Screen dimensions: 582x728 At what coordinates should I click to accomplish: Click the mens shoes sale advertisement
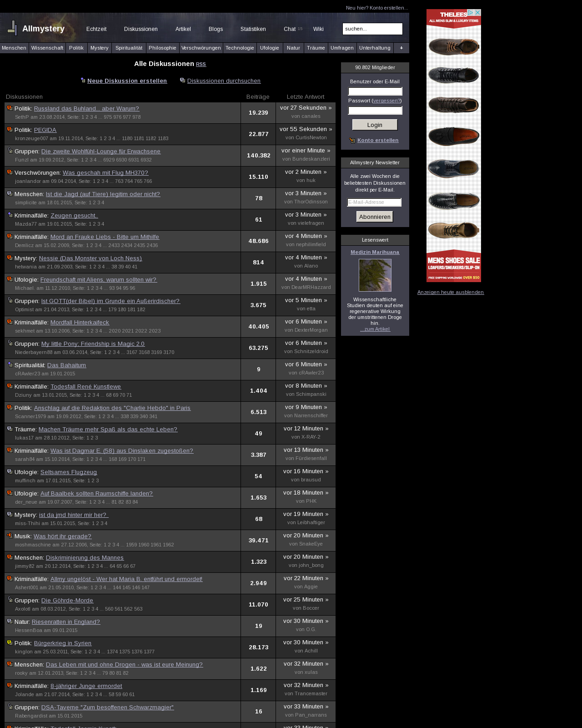point(454,146)
